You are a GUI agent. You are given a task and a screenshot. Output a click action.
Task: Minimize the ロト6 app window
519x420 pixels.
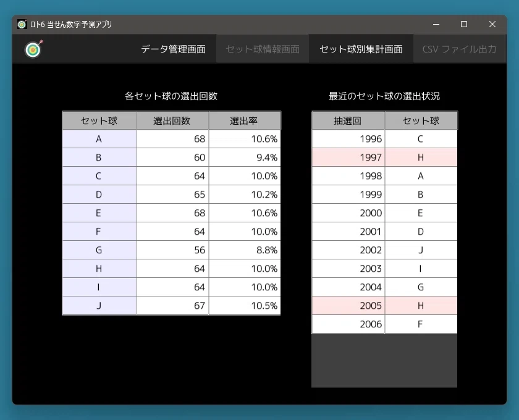click(x=436, y=24)
